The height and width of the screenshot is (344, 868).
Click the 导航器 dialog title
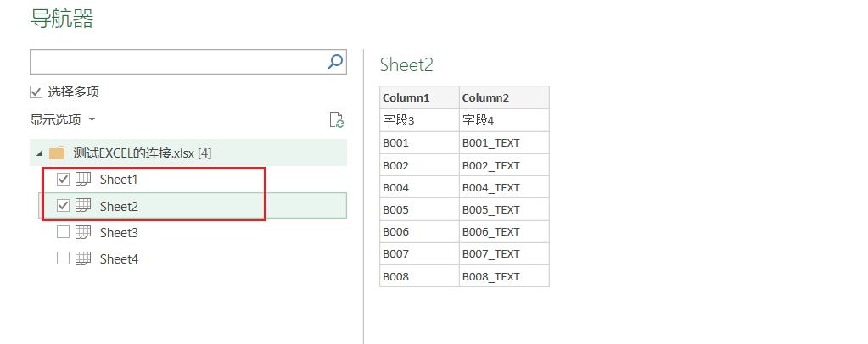[x=61, y=18]
